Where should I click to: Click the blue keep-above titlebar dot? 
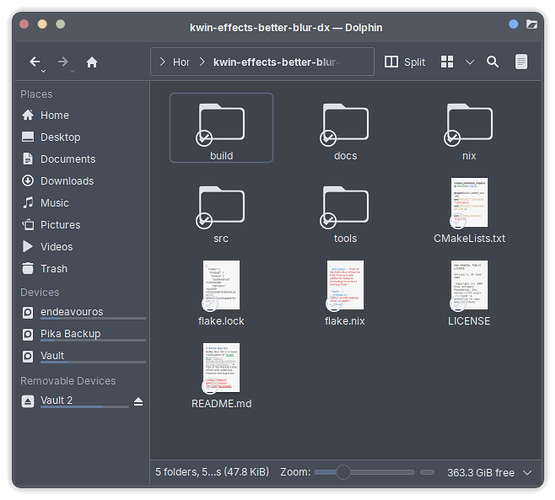click(513, 24)
